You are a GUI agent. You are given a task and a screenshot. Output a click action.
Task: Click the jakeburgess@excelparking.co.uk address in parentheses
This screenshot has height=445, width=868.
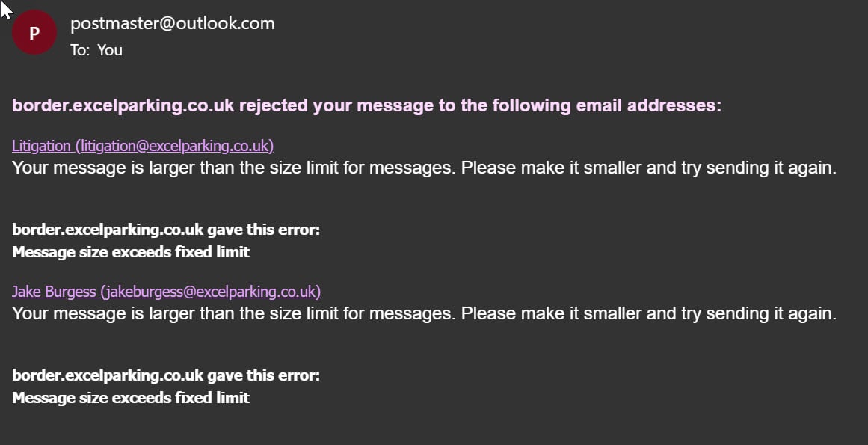[x=210, y=291]
